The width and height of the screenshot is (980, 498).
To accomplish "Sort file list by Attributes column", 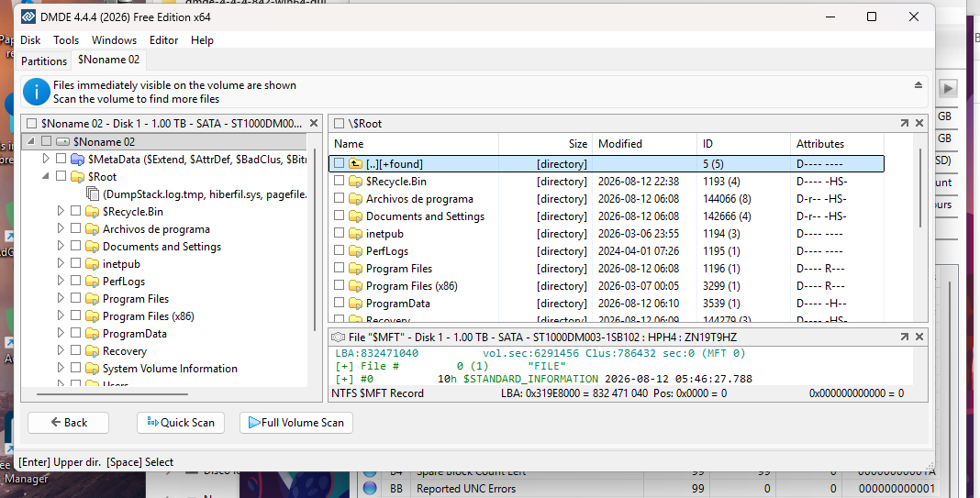I will point(838,144).
